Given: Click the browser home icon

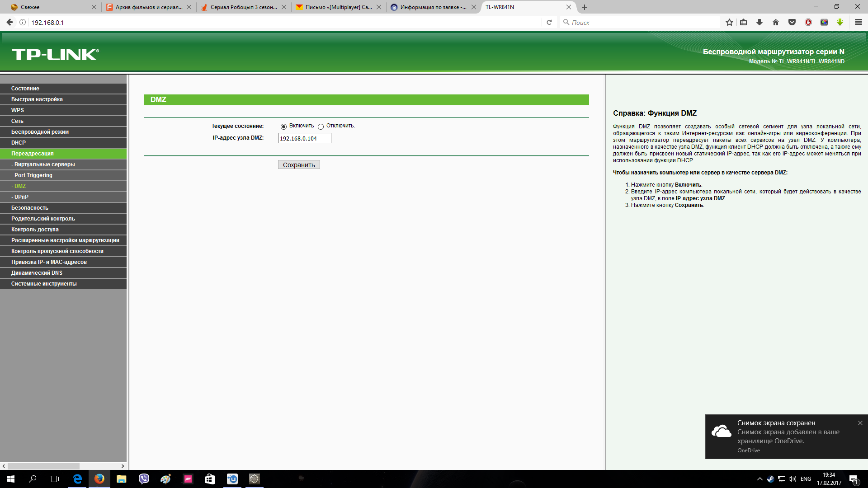Looking at the screenshot, I should tap(776, 22).
